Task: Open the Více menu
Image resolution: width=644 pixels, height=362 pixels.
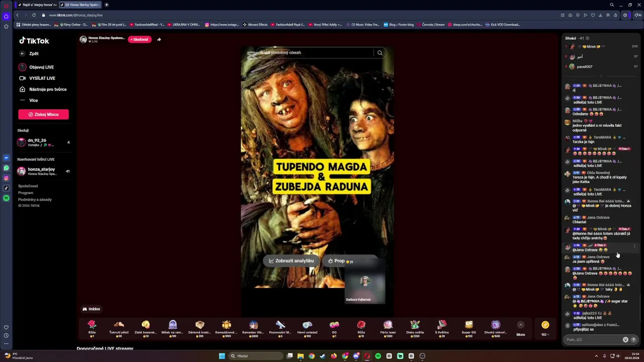Action: (29, 100)
